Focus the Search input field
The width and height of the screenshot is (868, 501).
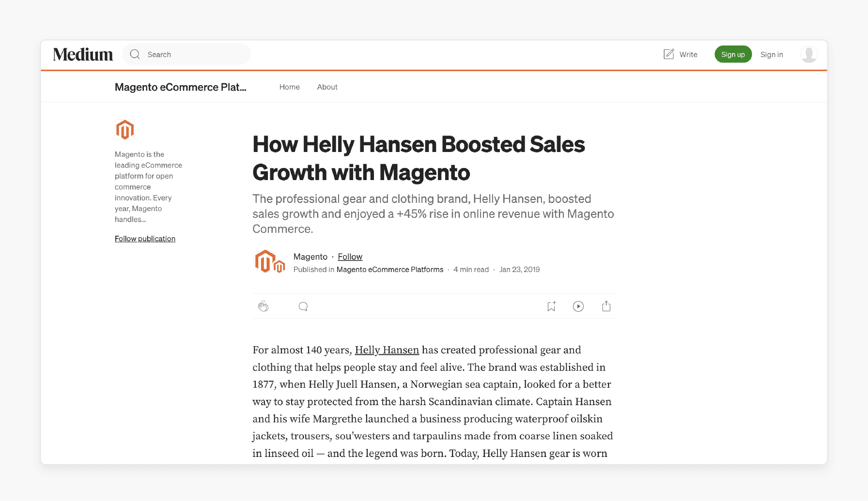coord(187,54)
